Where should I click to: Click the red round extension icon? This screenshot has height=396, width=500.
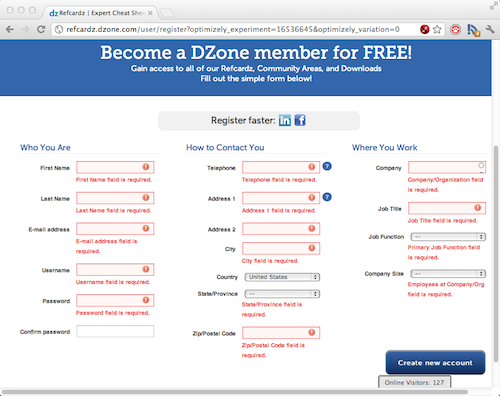click(455, 29)
